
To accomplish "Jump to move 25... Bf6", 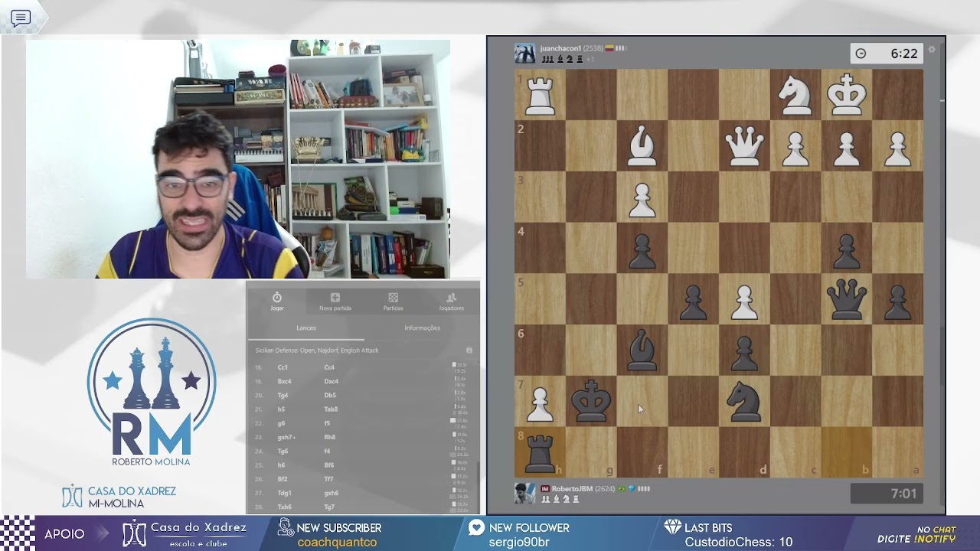I will pyautogui.click(x=329, y=465).
